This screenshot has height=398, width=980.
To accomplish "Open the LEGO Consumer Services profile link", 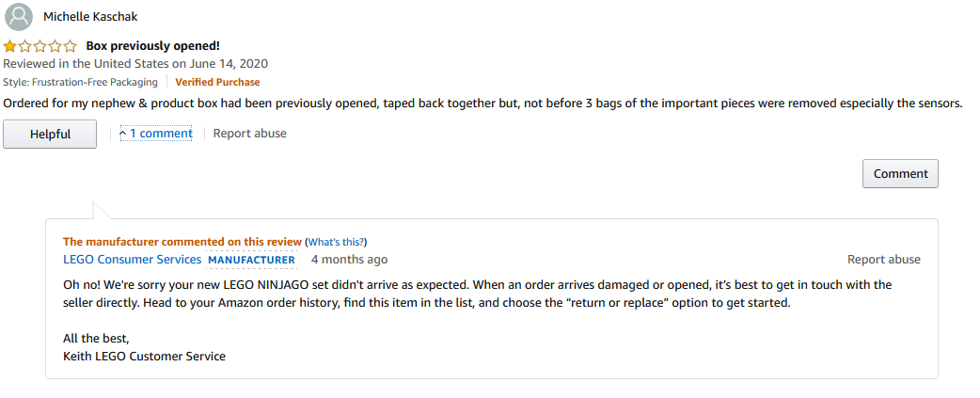I will pyautogui.click(x=133, y=260).
